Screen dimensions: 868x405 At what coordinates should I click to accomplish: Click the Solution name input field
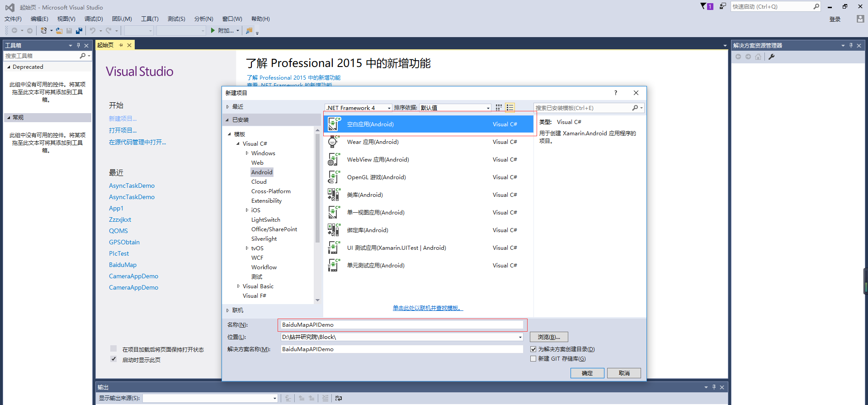pyautogui.click(x=401, y=349)
